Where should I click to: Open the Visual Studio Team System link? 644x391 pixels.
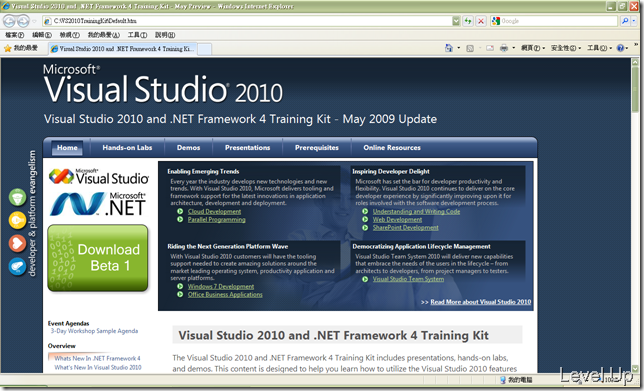click(408, 279)
